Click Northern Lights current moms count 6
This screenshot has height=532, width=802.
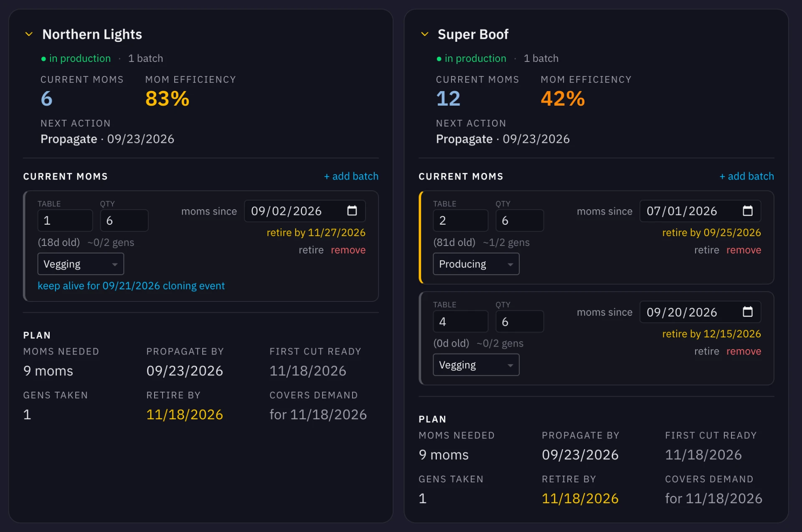[x=47, y=99]
